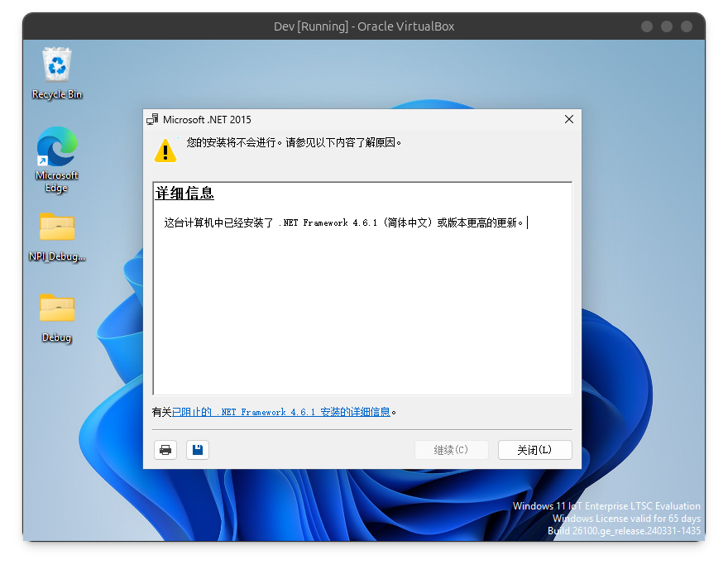Click the Build 26100.ge_release text
The height and width of the screenshot is (574, 728).
pyautogui.click(x=624, y=531)
